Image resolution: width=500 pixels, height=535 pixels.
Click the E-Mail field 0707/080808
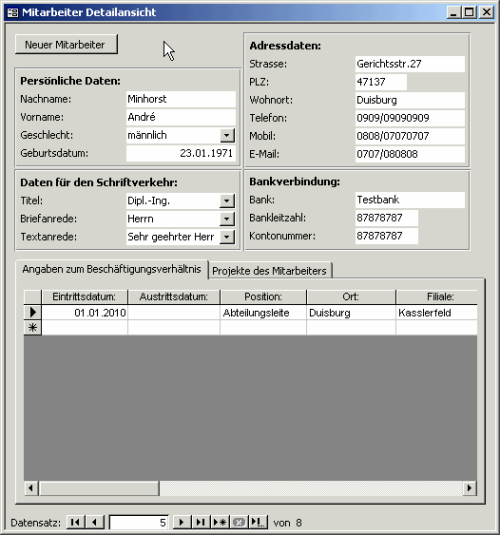pyautogui.click(x=410, y=154)
